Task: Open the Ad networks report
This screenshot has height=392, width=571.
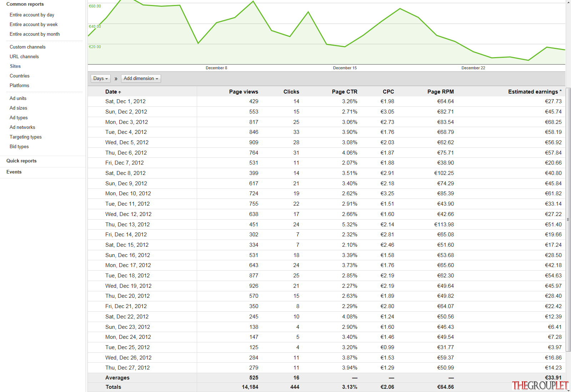Action: point(22,127)
